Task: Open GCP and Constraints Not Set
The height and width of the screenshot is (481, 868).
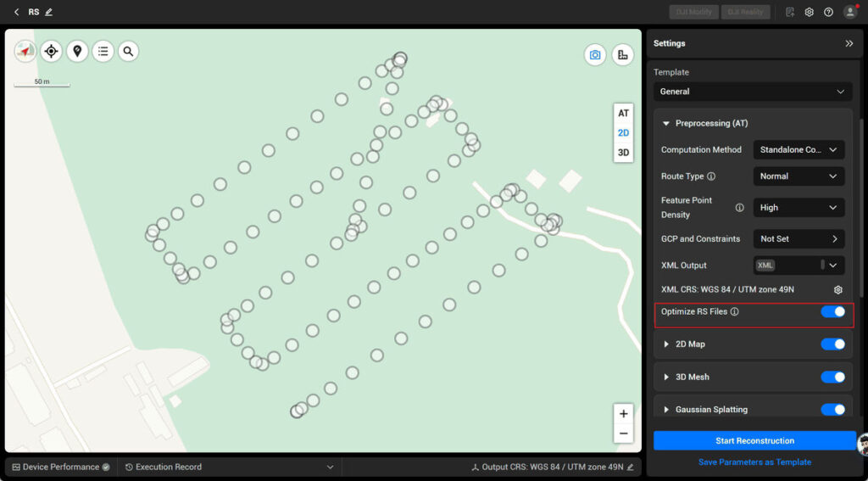Action: (x=798, y=239)
